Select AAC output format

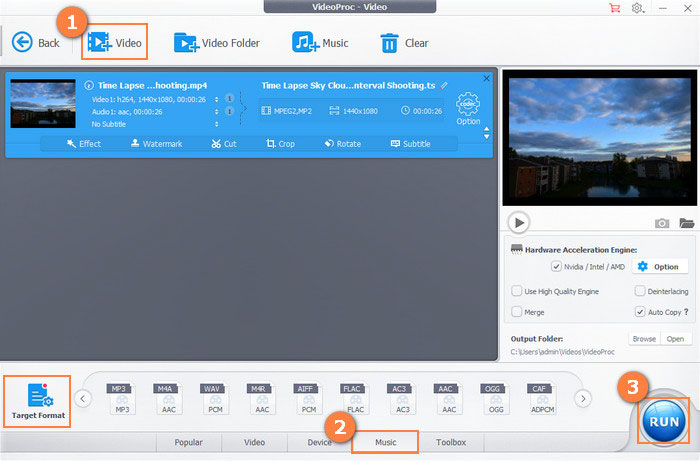point(448,398)
